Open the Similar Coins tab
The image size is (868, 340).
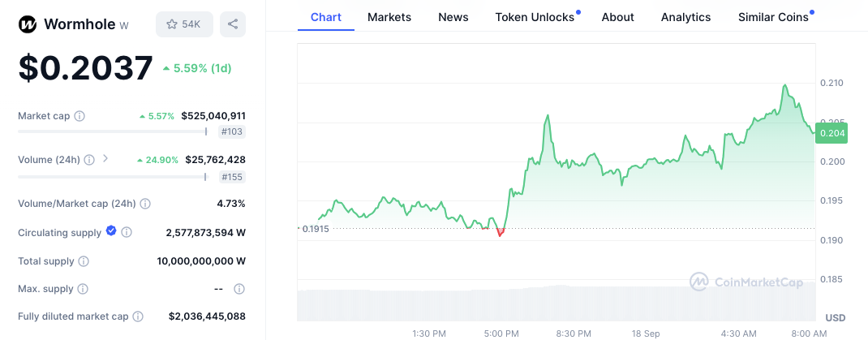pyautogui.click(x=773, y=17)
